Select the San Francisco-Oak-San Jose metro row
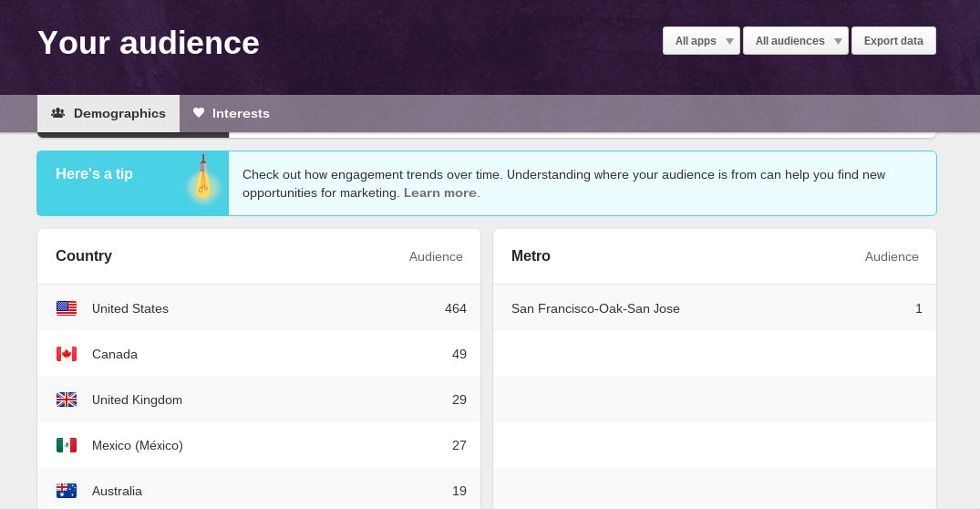The width and height of the screenshot is (980, 509). pos(715,308)
